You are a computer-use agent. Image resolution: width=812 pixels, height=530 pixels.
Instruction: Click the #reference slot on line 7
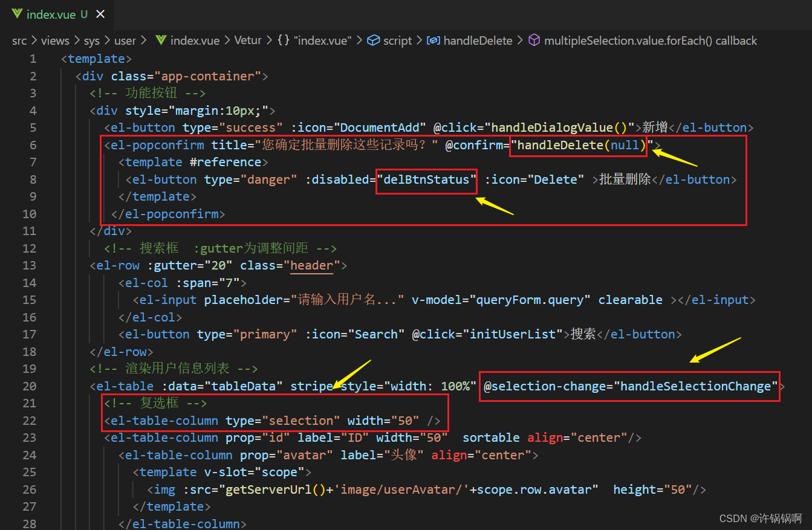[226, 162]
